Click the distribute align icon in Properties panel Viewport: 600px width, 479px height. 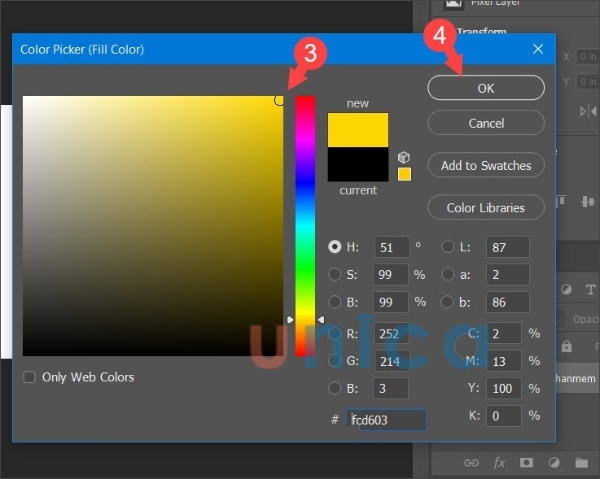click(x=588, y=201)
